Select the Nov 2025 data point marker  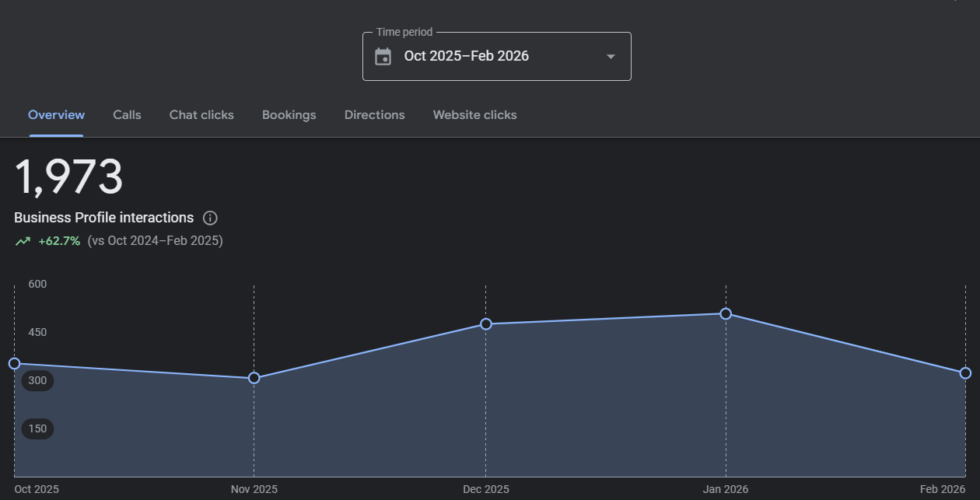(x=254, y=378)
